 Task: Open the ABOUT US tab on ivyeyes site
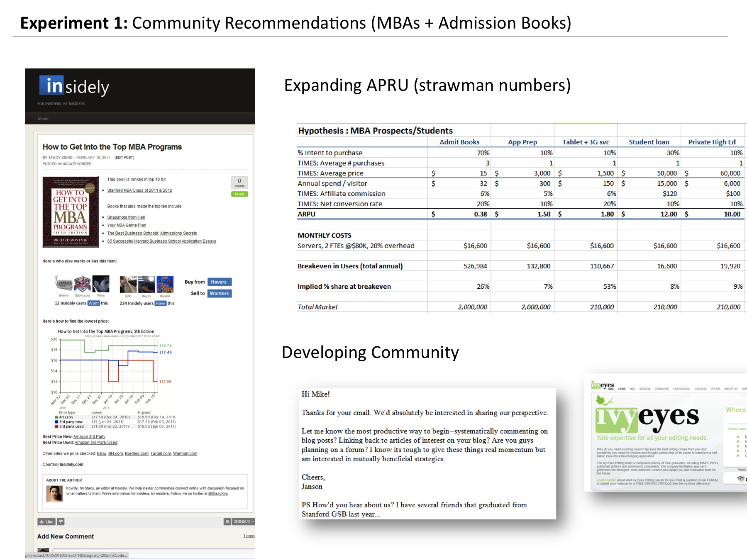pyautogui.click(x=731, y=389)
